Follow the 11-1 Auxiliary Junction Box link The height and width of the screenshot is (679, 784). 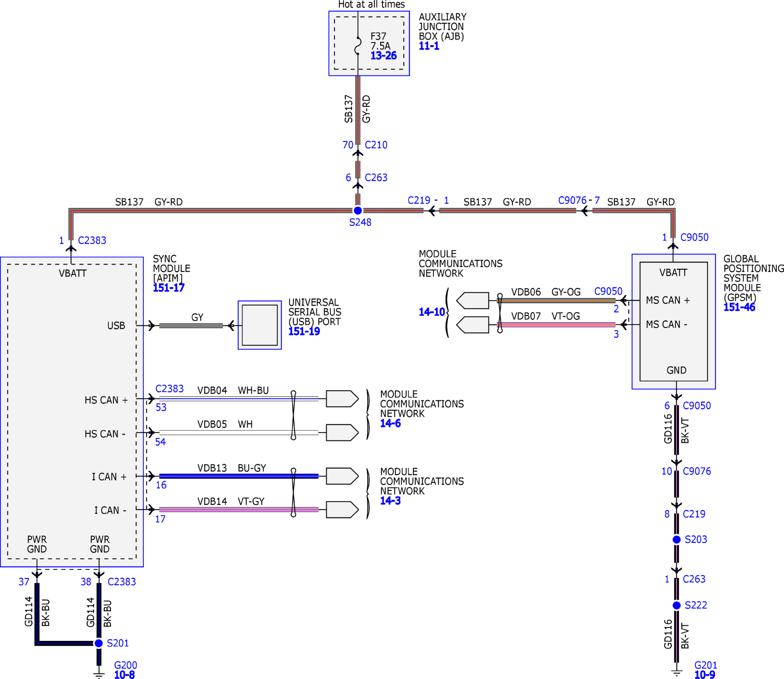click(x=429, y=46)
